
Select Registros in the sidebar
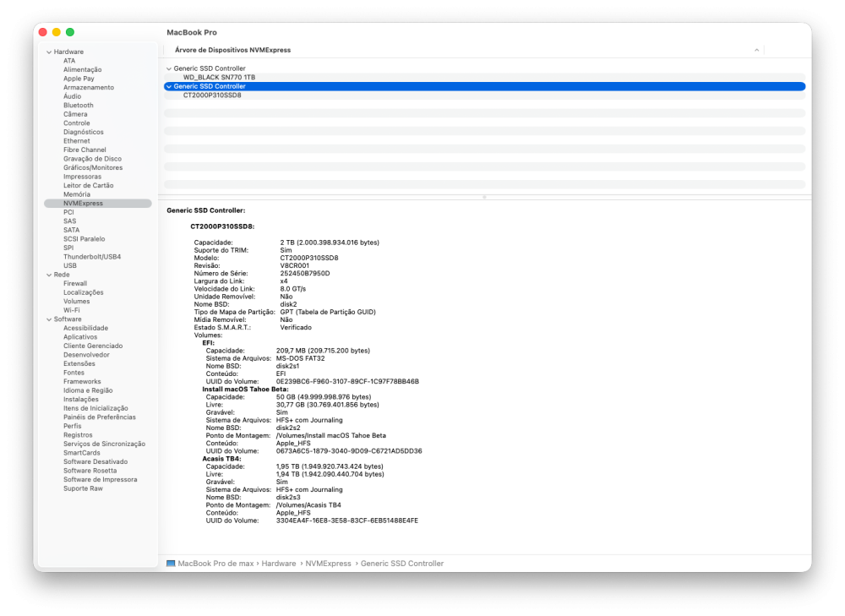(x=78, y=435)
